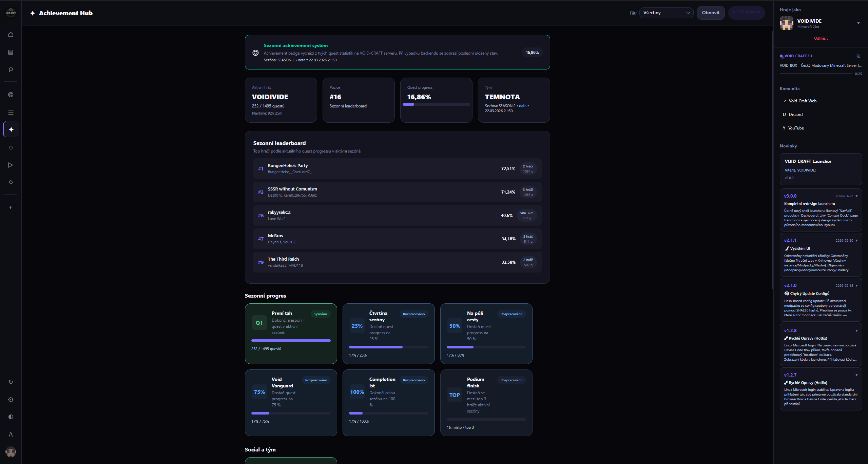This screenshot has width=868, height=464.
Task: Select the Search icon in the sidebar
Action: 11,69
